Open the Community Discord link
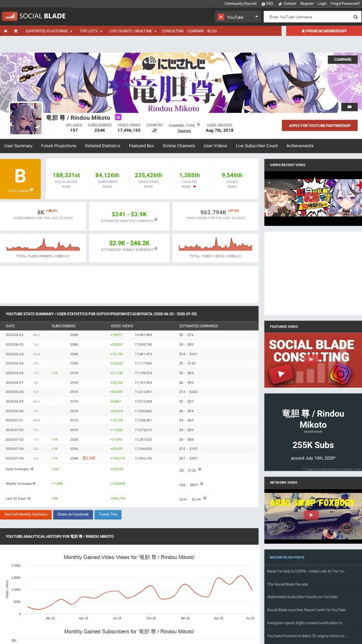Screen dimensions: 362x644 [x=240, y=3]
